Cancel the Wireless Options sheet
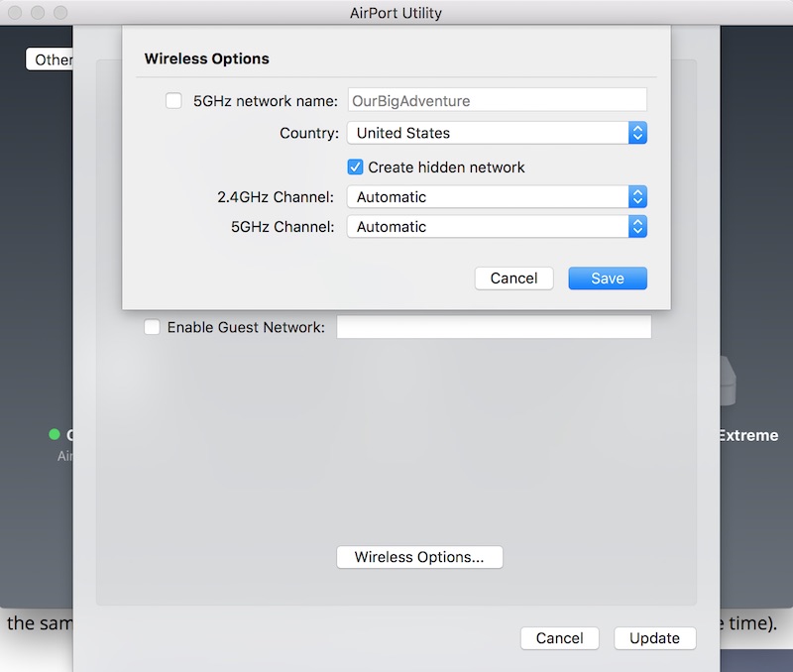Screen dimensions: 793x672 tap(513, 279)
